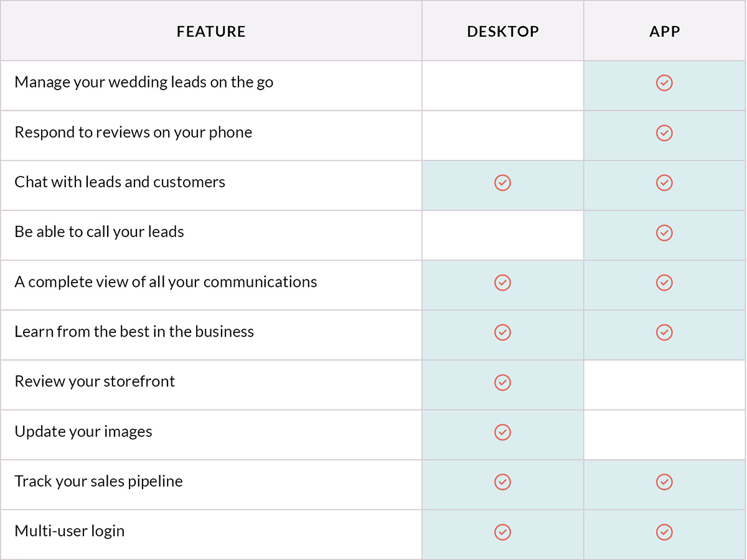The width and height of the screenshot is (747, 560).
Task: Click App checkmark for Learn from the best
Action: point(664,332)
